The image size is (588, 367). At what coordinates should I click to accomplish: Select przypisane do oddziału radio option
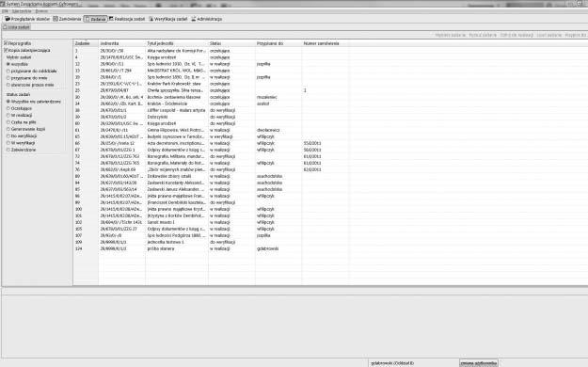coord(31,71)
